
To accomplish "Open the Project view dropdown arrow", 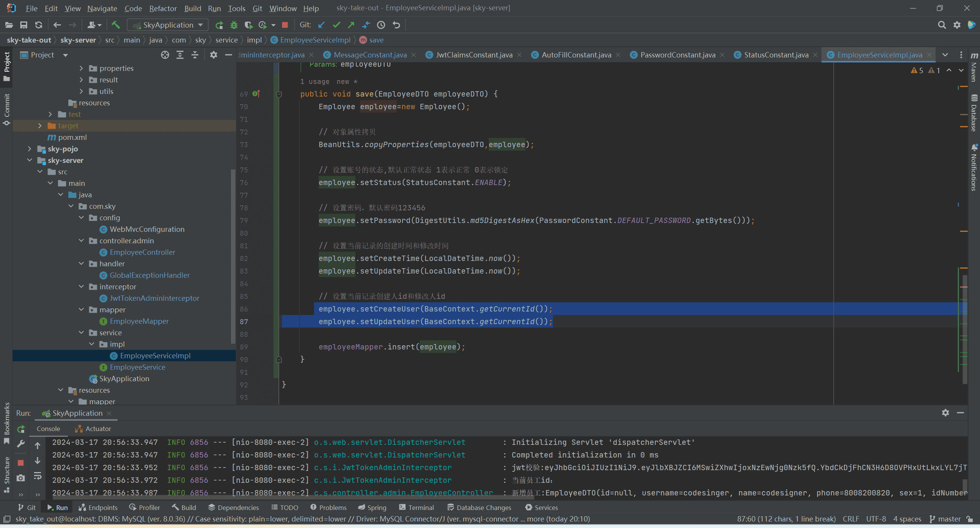I will (65, 55).
